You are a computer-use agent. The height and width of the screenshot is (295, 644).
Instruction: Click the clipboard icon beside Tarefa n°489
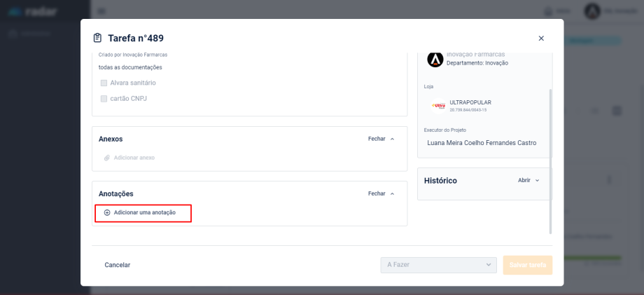(98, 38)
